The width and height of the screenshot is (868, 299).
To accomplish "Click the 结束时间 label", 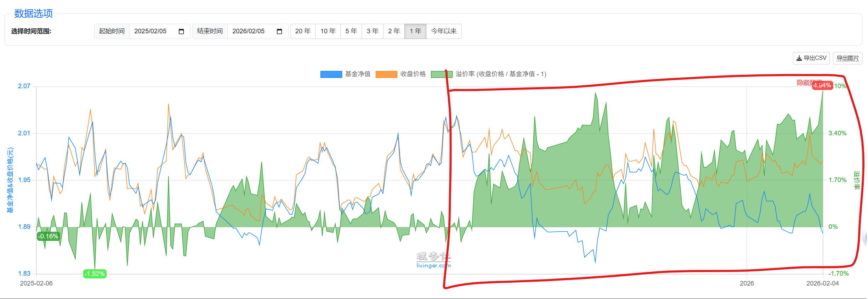I will point(210,31).
